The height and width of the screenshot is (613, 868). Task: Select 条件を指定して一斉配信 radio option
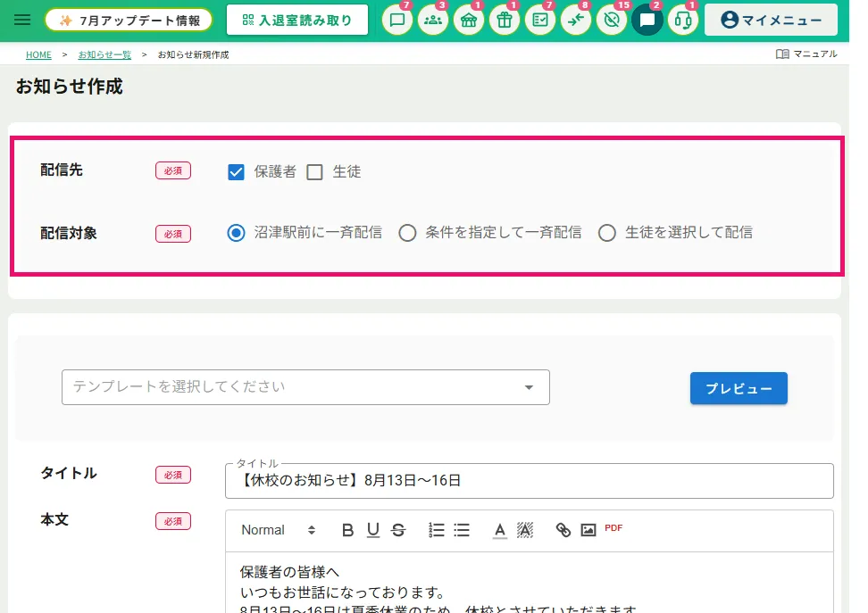pyautogui.click(x=407, y=233)
